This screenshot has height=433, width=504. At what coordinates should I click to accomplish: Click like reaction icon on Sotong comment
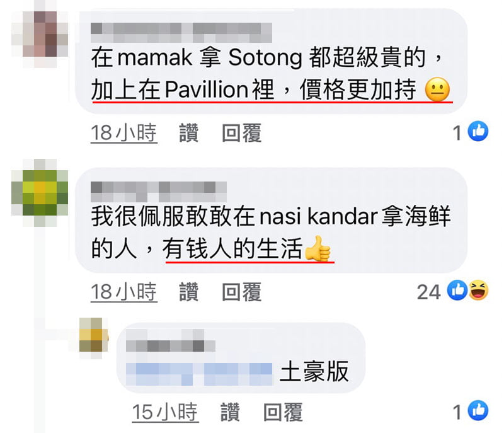click(478, 131)
